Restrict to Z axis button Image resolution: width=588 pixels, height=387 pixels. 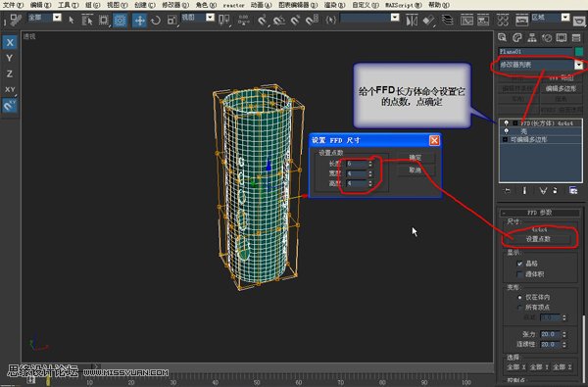(x=10, y=73)
